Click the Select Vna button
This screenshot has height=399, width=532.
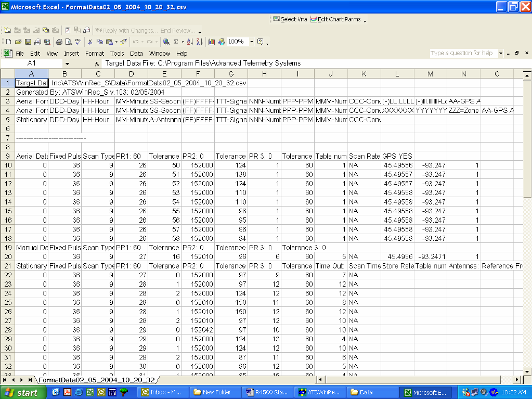[x=290, y=19]
